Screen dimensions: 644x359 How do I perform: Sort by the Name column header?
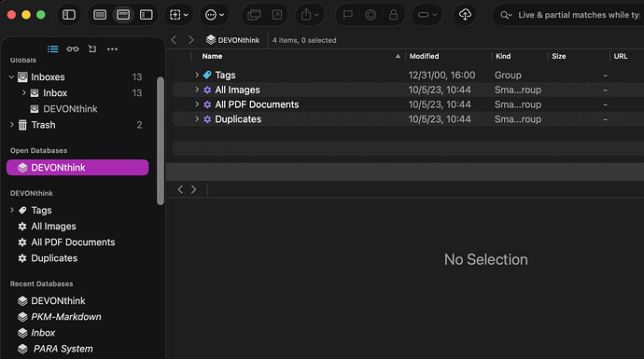click(x=298, y=56)
